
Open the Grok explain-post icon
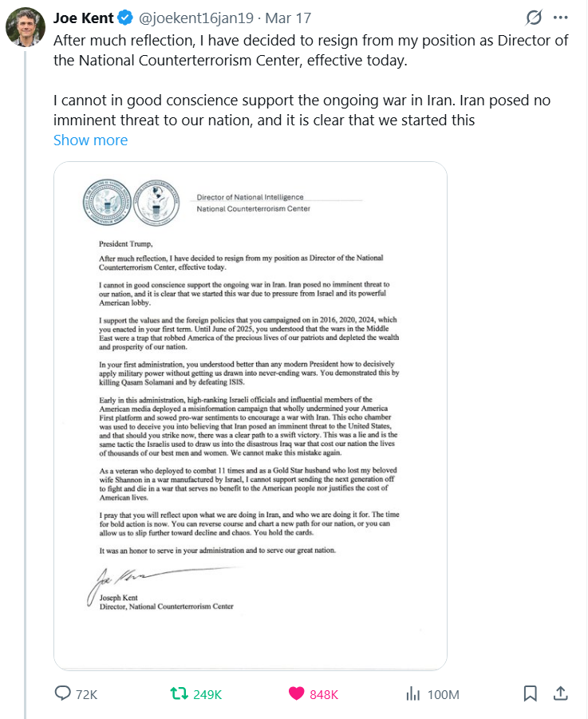tap(534, 17)
